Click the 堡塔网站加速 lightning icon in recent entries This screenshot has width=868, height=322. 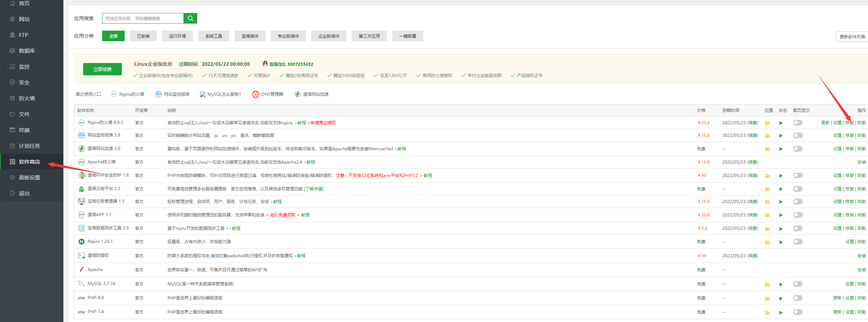pos(298,94)
